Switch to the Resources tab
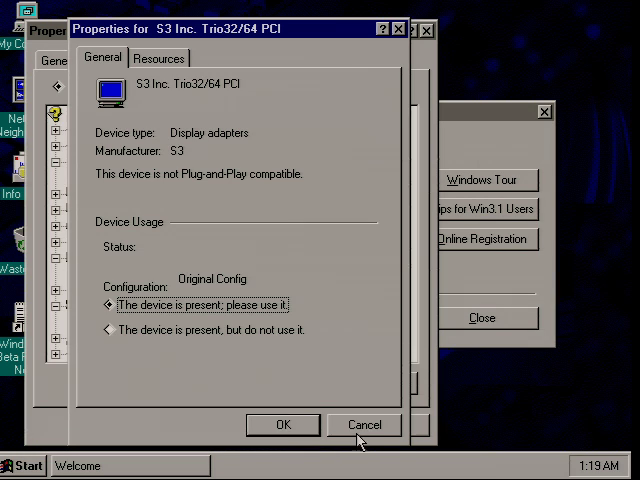This screenshot has height=480, width=640. click(159, 59)
